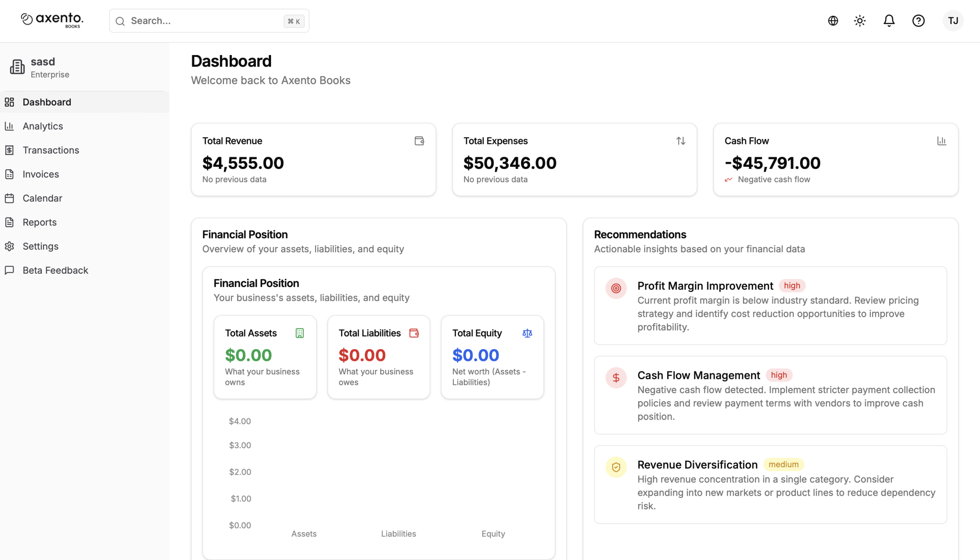
Task: Click the Analytics bar chart sidebar icon
Action: coord(10,126)
